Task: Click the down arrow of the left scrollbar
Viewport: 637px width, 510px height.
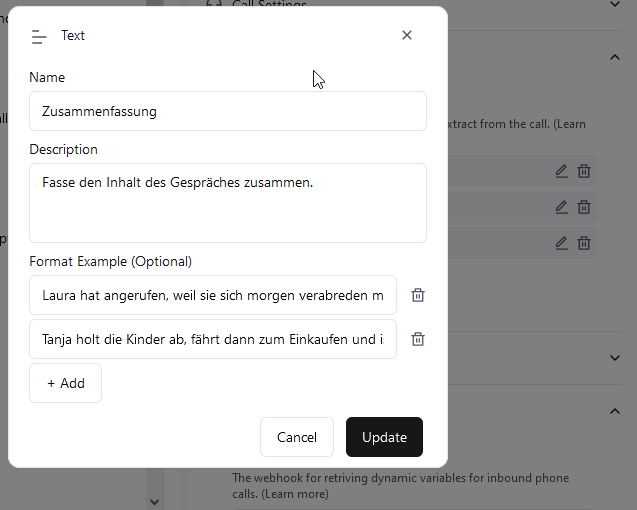Action: (x=154, y=501)
